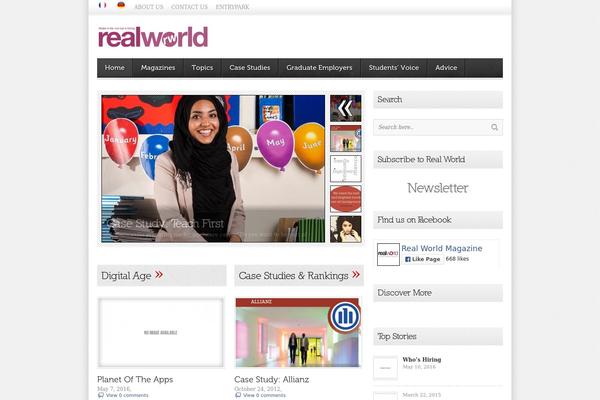View comments for Case Study: Allianz
This screenshot has width=600, height=400.
264,395
